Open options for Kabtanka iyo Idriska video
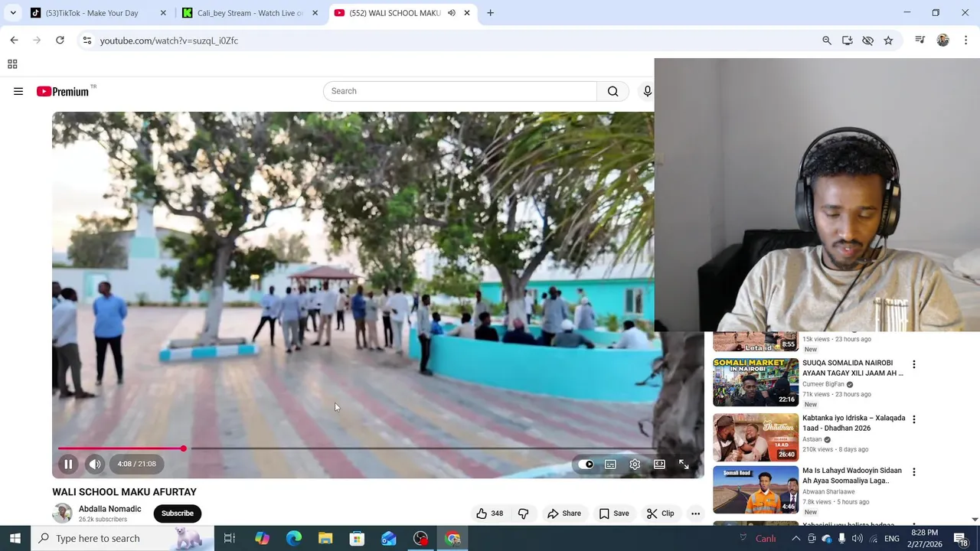Image resolution: width=980 pixels, height=551 pixels. pyautogui.click(x=913, y=419)
